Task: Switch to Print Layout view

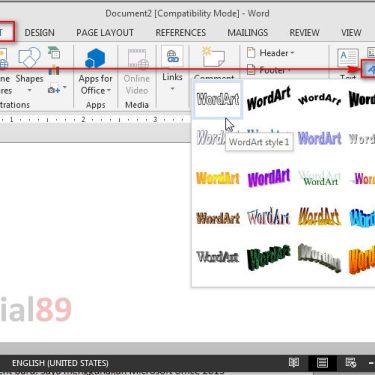Action: pyautogui.click(x=322, y=363)
